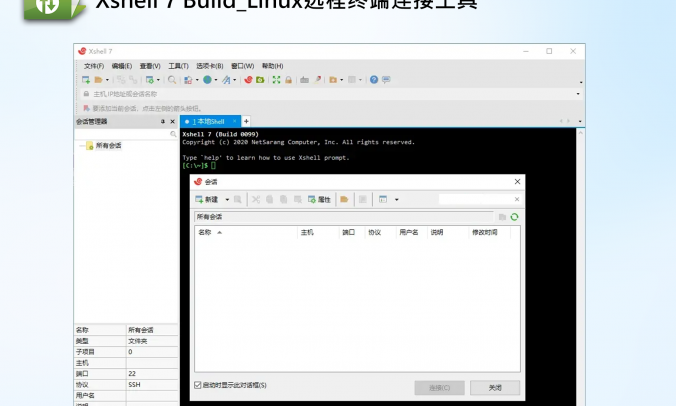Open the 窗口(W) menu
676x406 pixels.
(242, 66)
